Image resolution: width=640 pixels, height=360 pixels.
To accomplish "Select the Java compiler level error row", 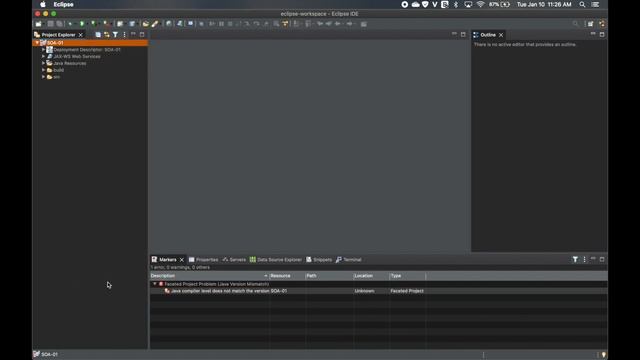I will [378, 291].
